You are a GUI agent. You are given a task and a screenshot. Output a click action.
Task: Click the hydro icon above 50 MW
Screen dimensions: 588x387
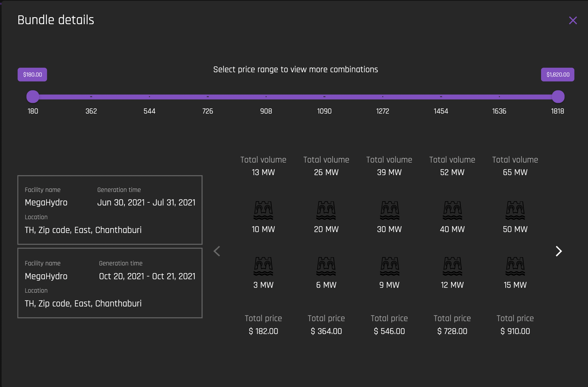tap(515, 210)
